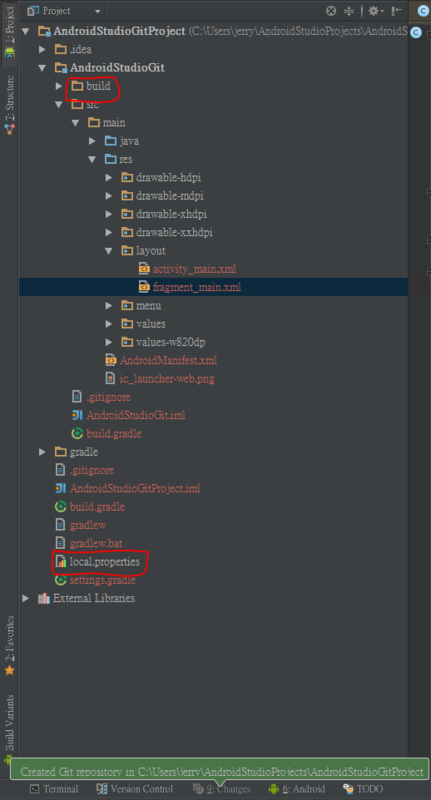Open the Terminal tool window
This screenshot has width=431, height=800.
[54, 789]
